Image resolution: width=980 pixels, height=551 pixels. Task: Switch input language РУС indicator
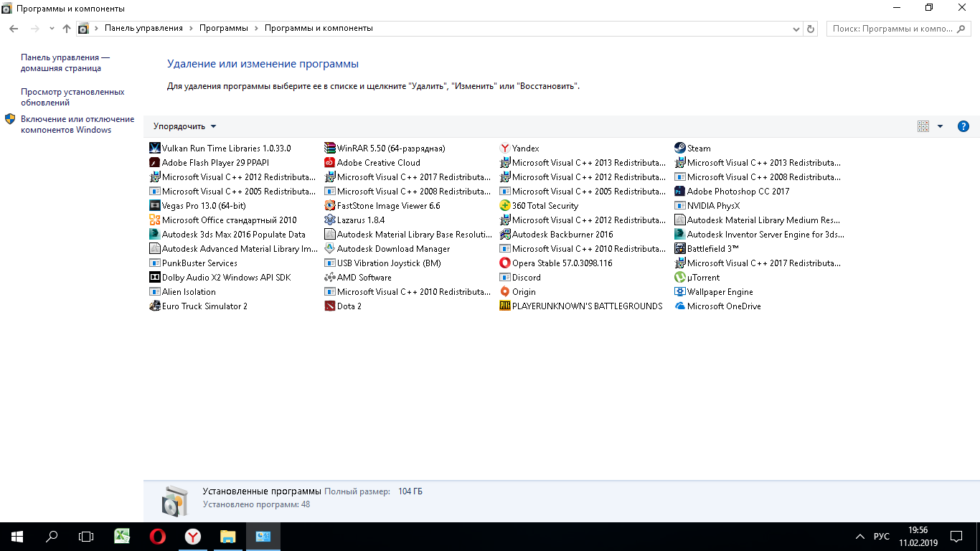882,537
